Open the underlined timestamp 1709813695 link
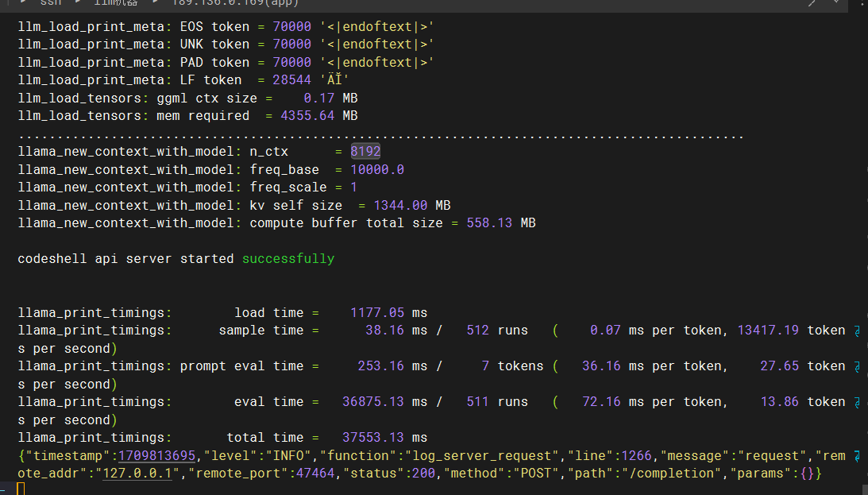868x495 pixels. tap(156, 456)
